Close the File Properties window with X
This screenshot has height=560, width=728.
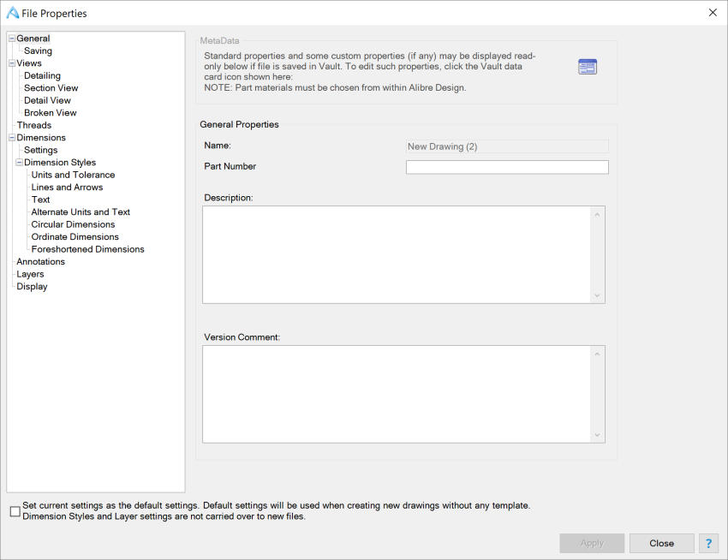pyautogui.click(x=713, y=13)
